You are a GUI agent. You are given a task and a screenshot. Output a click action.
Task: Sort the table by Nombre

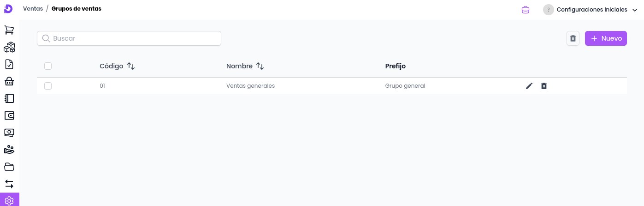click(260, 66)
